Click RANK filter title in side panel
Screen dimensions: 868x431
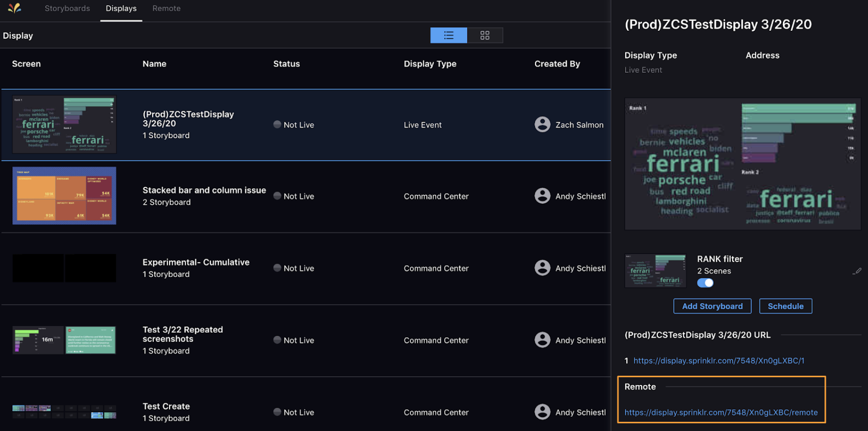(719, 259)
